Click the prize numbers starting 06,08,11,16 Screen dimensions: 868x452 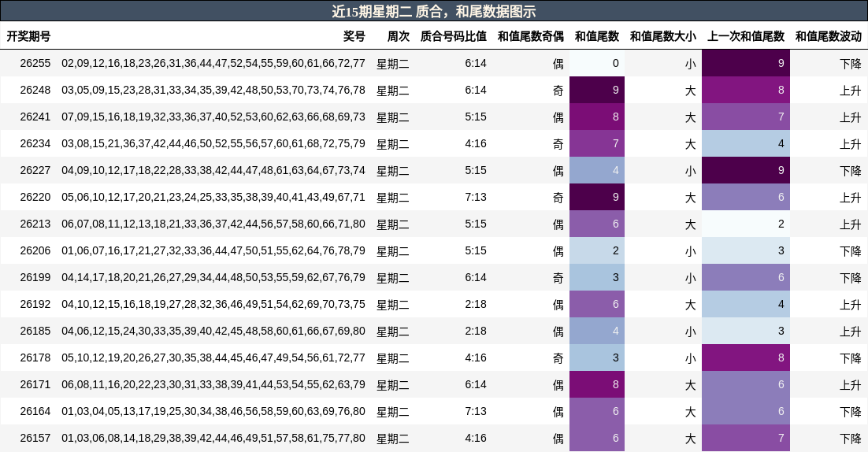pyautogui.click(x=213, y=384)
